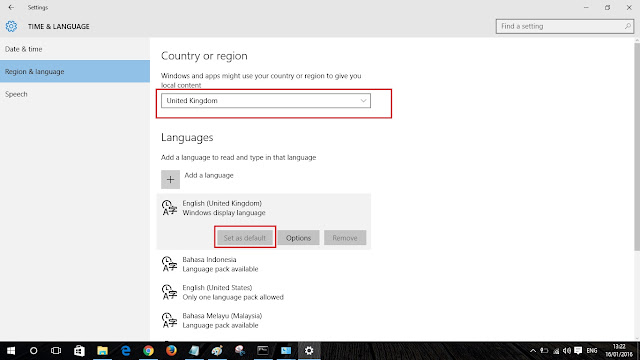The height and width of the screenshot is (360, 640).
Task: Select the Bahasa Indonesia language entry
Action: click(x=264, y=264)
